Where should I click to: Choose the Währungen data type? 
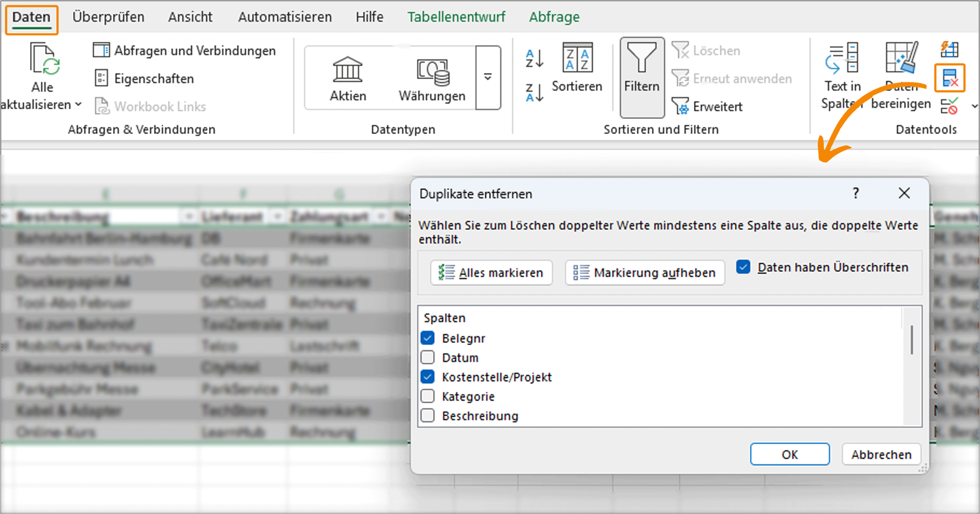coord(432,78)
